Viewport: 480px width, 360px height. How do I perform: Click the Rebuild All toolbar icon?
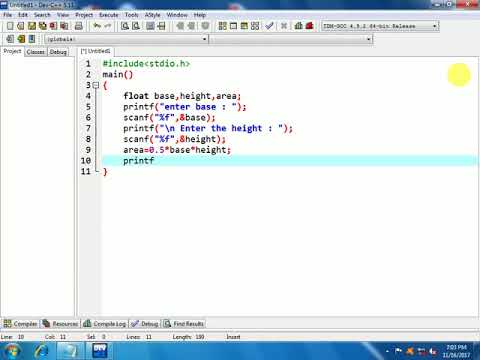pos(255,26)
